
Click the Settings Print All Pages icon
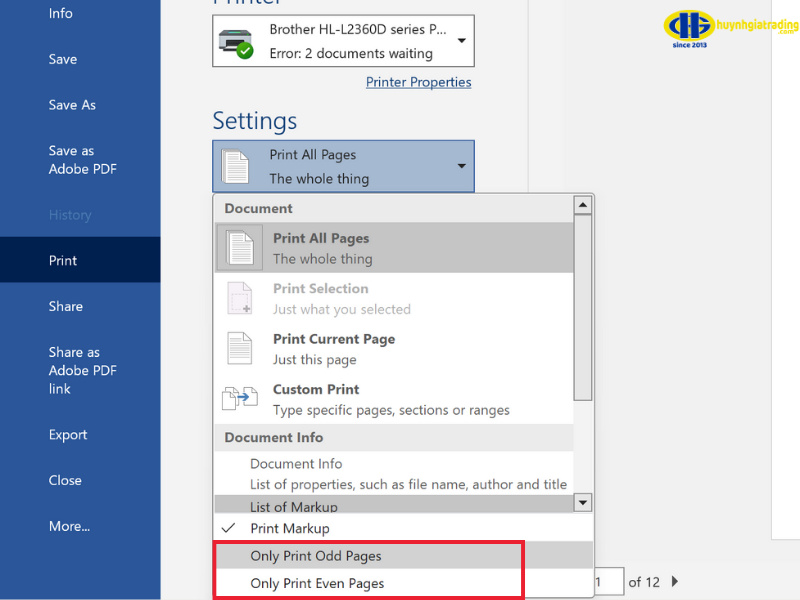235,166
